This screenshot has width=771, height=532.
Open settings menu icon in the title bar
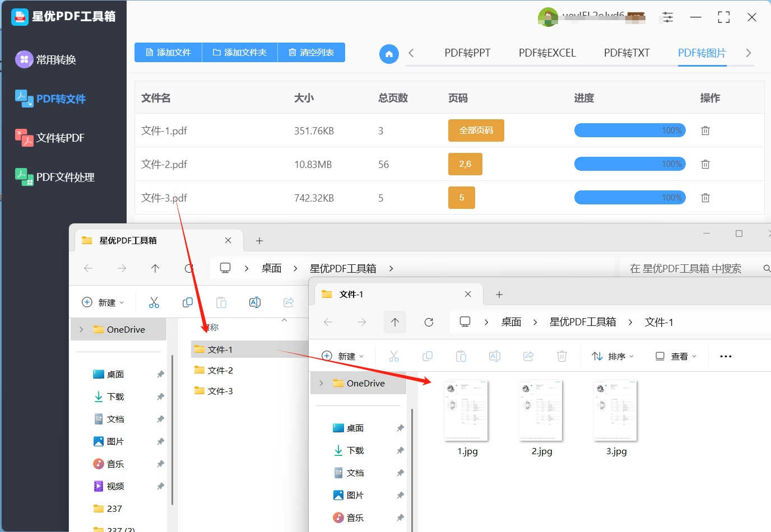[668, 17]
